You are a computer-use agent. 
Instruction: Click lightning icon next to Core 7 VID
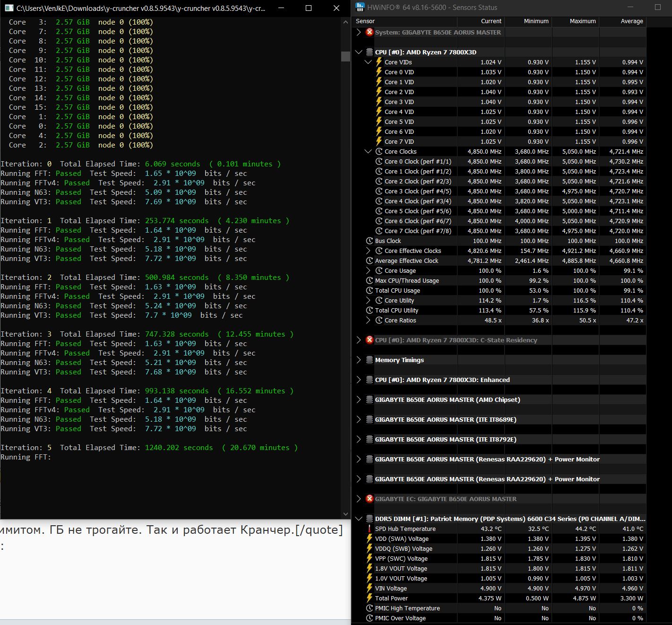[379, 141]
